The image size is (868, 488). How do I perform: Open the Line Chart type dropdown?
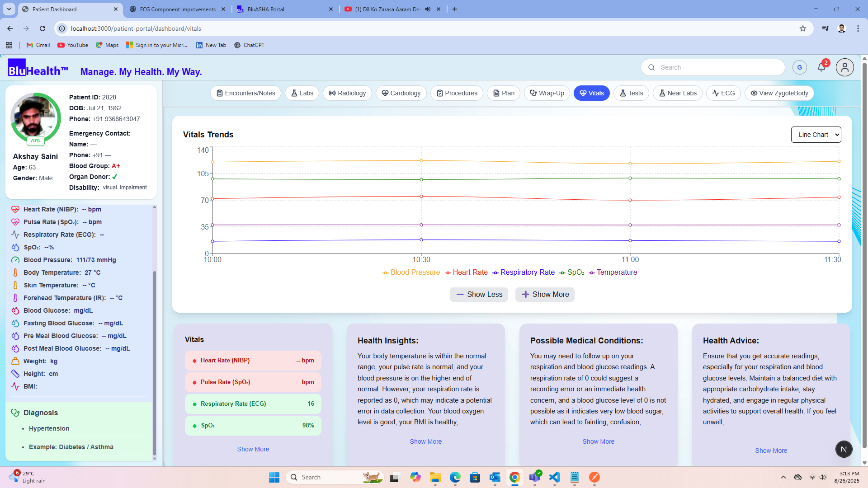816,135
